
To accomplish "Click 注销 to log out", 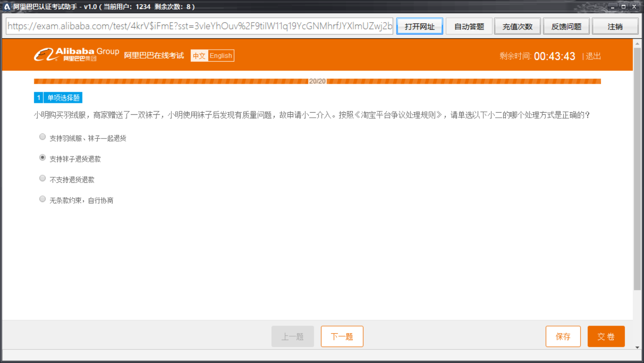I will click(615, 26).
